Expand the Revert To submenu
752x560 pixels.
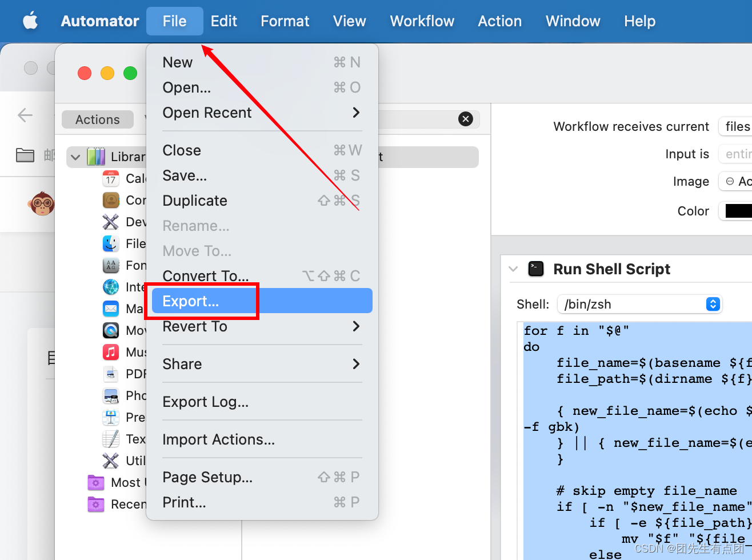point(262,326)
